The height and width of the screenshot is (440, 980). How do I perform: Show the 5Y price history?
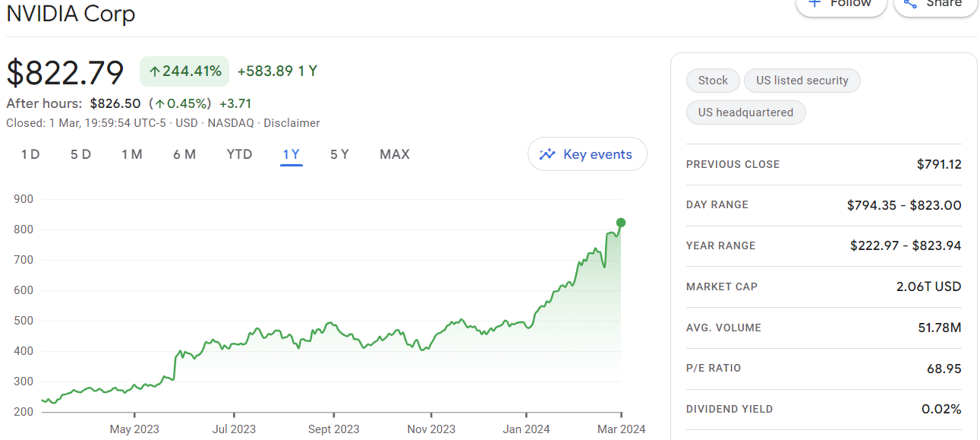click(x=339, y=154)
